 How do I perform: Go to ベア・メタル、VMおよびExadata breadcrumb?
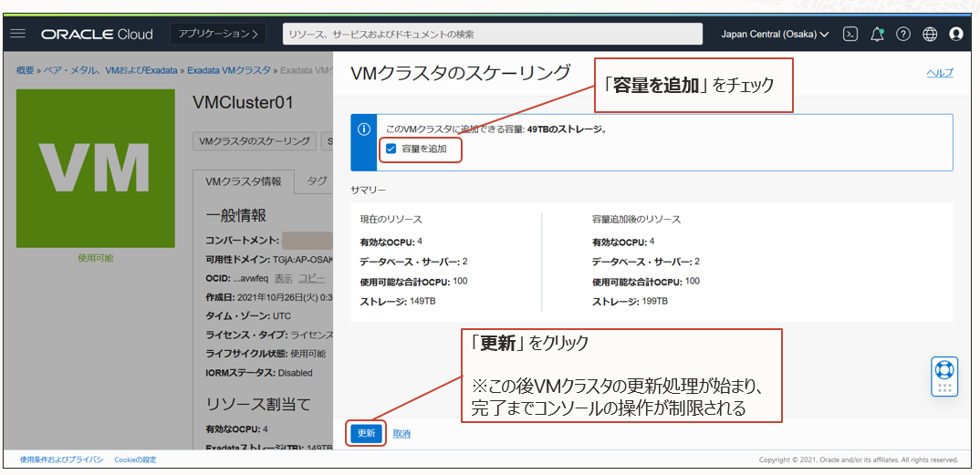[x=111, y=70]
